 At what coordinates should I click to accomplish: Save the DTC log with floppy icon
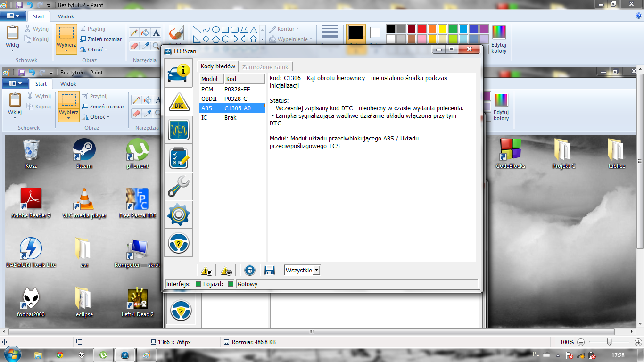[270, 270]
